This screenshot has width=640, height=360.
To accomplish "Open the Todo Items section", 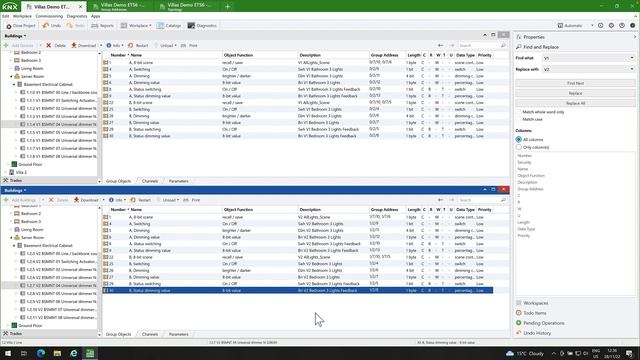I will click(x=534, y=313).
